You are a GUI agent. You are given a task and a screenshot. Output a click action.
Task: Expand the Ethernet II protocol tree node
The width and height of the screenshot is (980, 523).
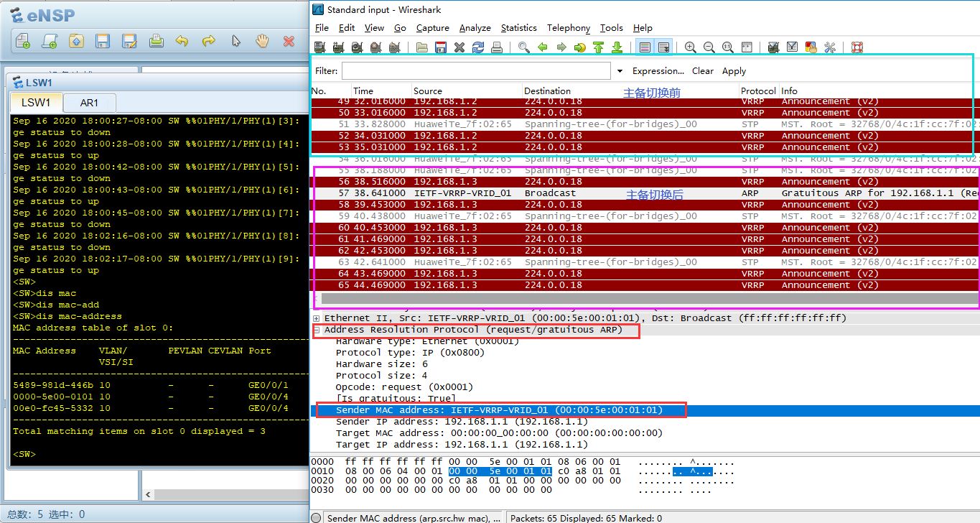click(317, 318)
